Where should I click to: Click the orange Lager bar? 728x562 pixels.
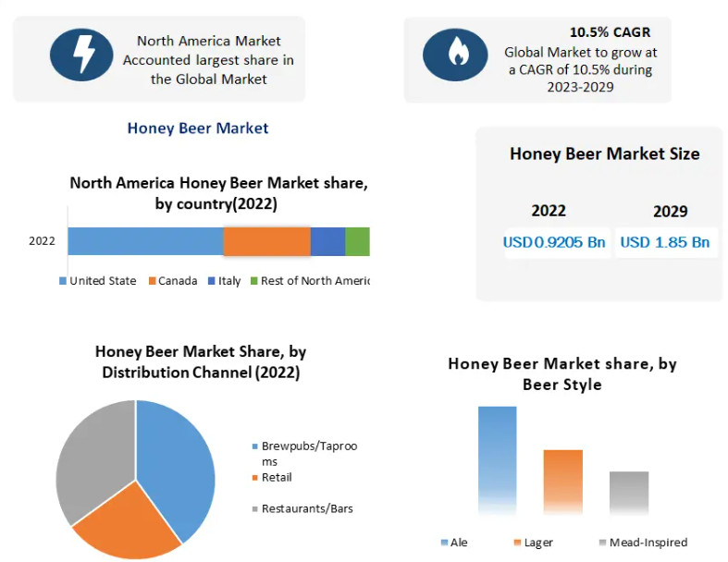pos(562,481)
